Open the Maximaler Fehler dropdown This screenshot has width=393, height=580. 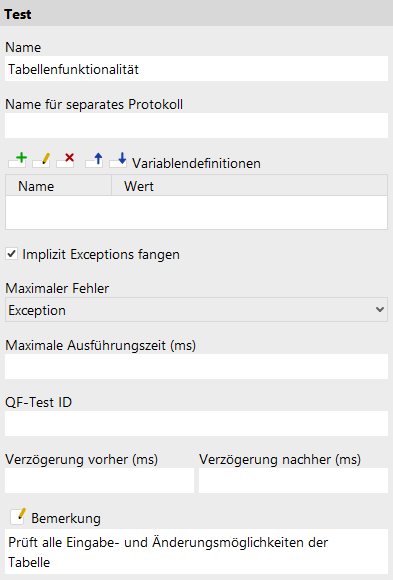coord(196,310)
